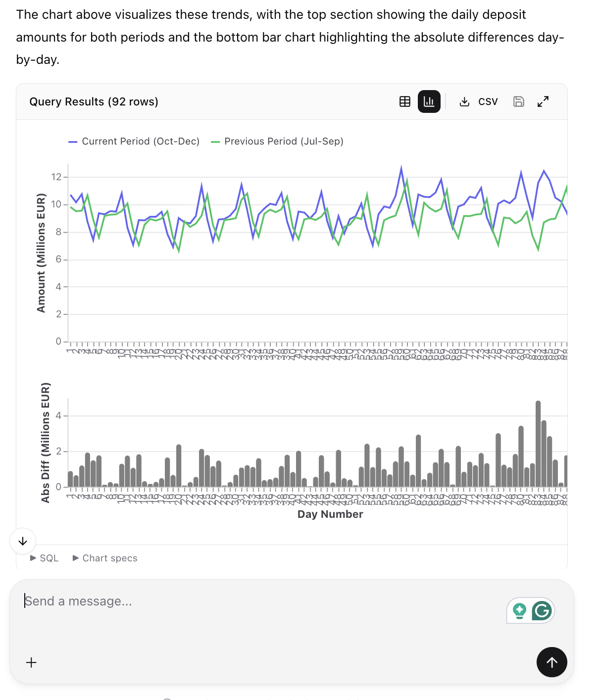Click the tallest gray Abs Diff bar
Image resolution: width=599 pixels, height=700 pixels.
point(538,444)
